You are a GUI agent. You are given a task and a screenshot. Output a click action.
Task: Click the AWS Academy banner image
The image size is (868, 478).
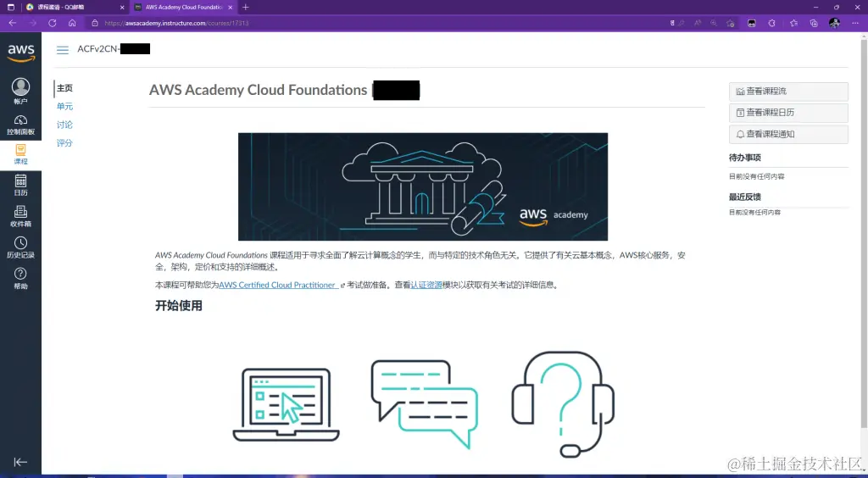click(x=423, y=186)
